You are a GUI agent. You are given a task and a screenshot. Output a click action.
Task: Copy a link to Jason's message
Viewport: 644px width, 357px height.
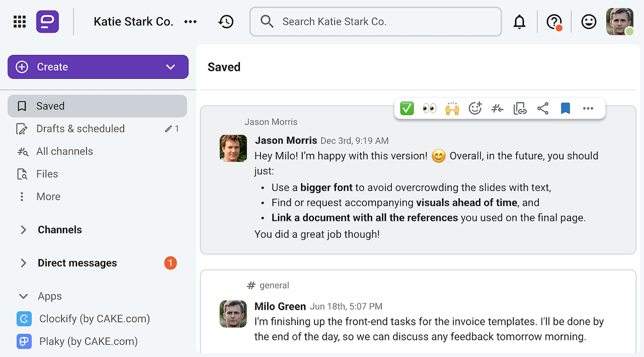[x=520, y=108]
